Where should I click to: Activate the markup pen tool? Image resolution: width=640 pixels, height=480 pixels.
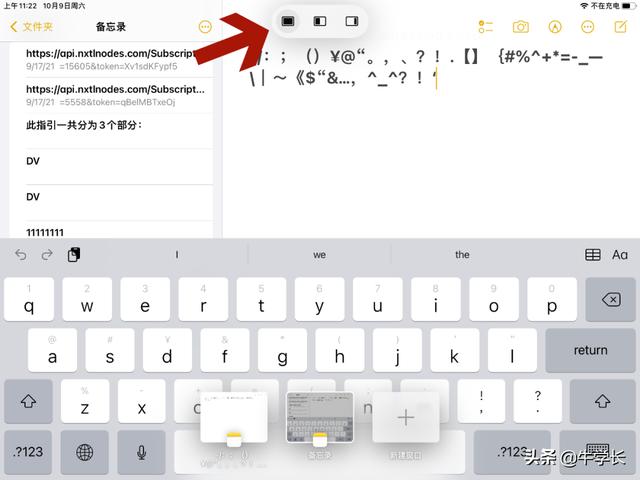(x=555, y=27)
